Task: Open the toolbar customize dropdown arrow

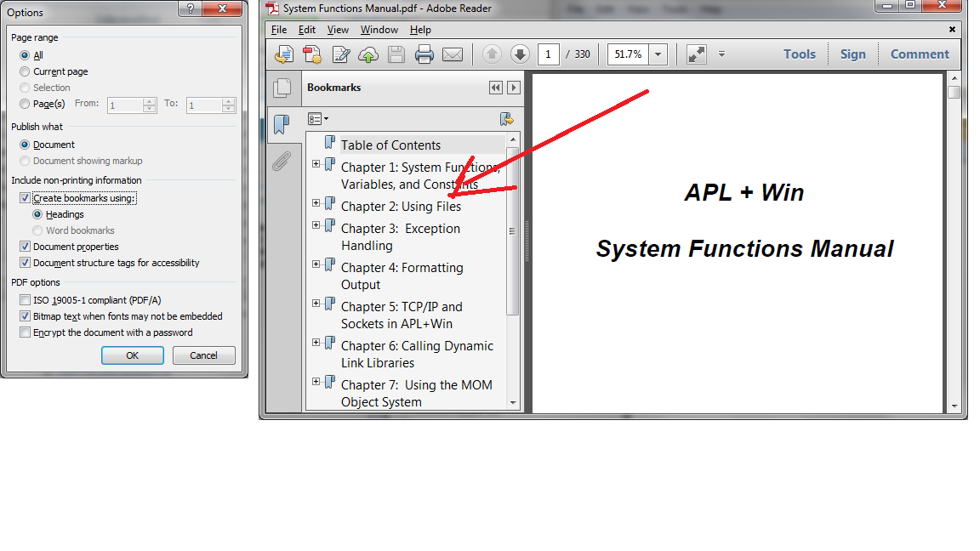Action: tap(722, 54)
